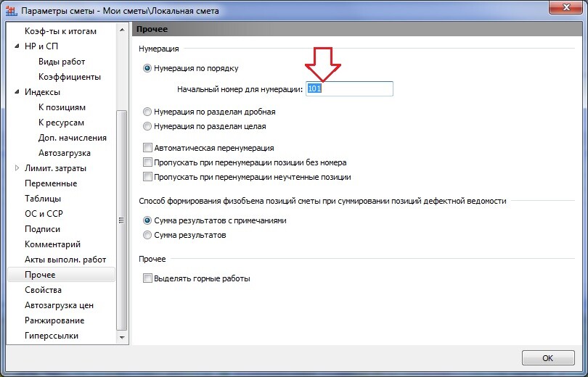This screenshot has width=588, height=377.
Task: Check 'Пропускать при перенумерации позиции без номера'
Action: tap(147, 162)
